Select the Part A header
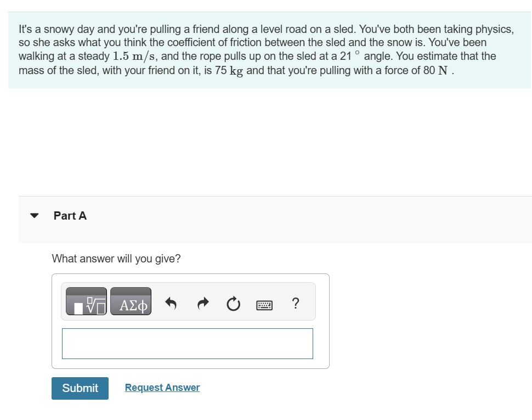532x420 pixels. click(x=70, y=216)
